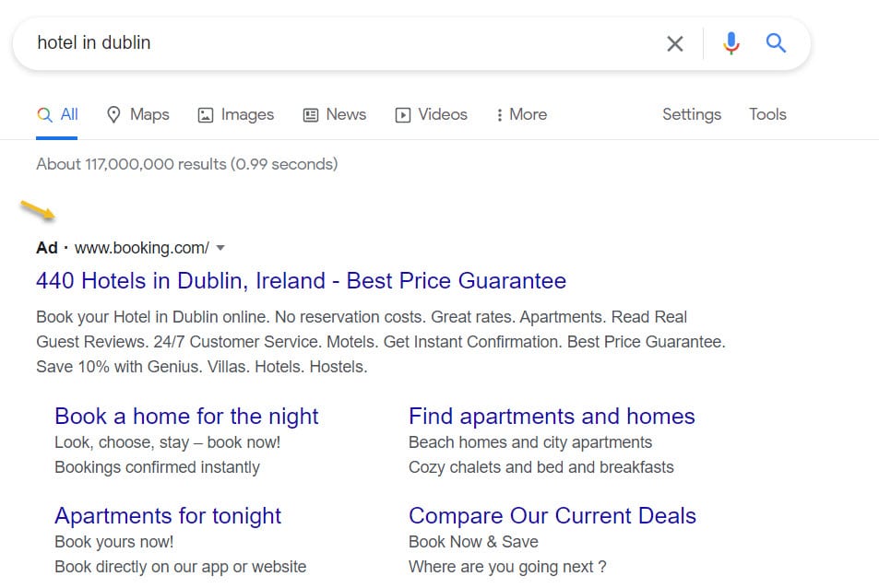Open the Tools filter options

click(767, 114)
